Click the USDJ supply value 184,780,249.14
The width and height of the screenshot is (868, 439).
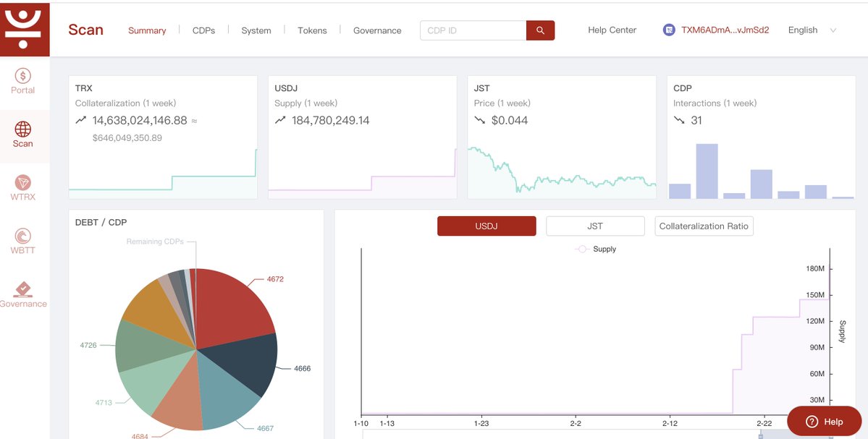(331, 120)
